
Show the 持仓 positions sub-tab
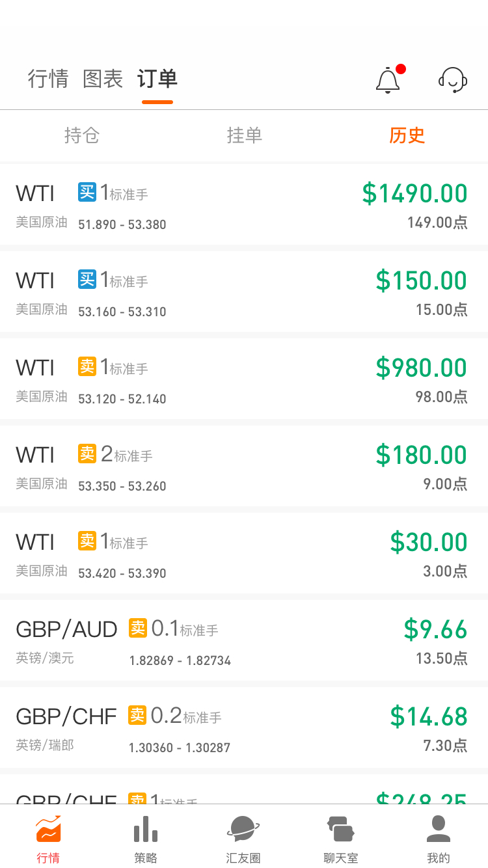82,135
